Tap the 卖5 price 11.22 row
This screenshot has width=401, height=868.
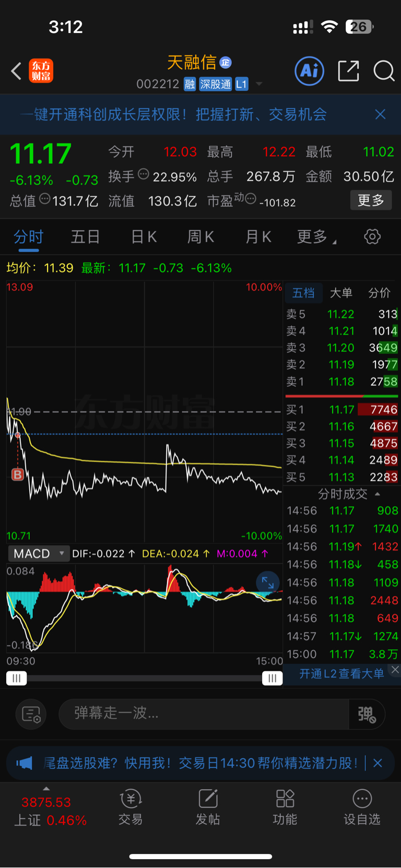[342, 314]
